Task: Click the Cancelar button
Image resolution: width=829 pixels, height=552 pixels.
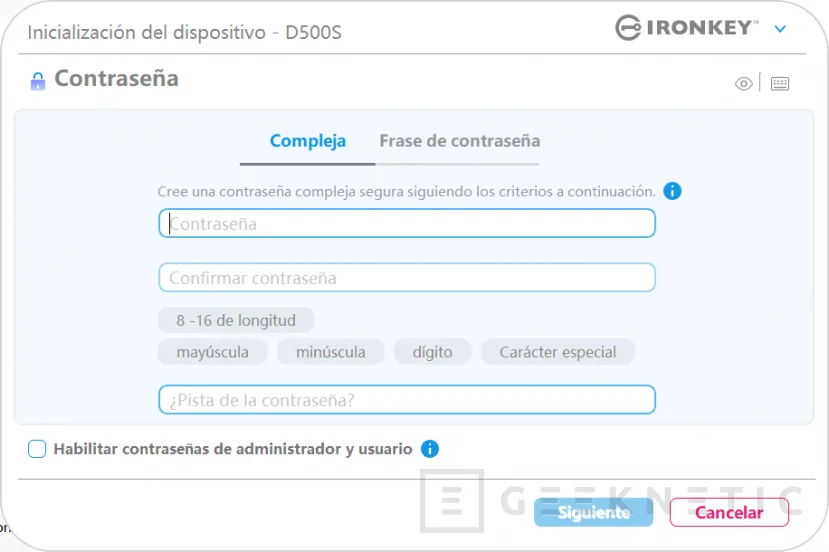Action: [729, 513]
